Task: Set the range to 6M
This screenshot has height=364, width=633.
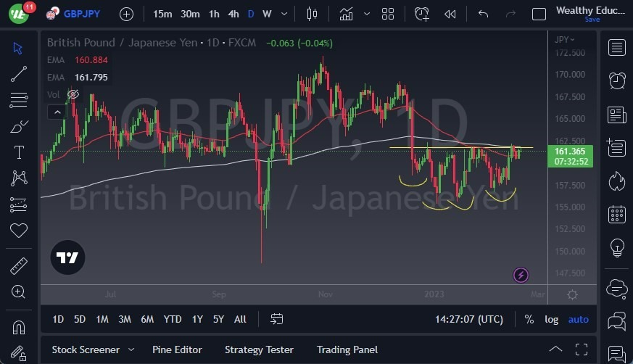Action: [x=147, y=319]
